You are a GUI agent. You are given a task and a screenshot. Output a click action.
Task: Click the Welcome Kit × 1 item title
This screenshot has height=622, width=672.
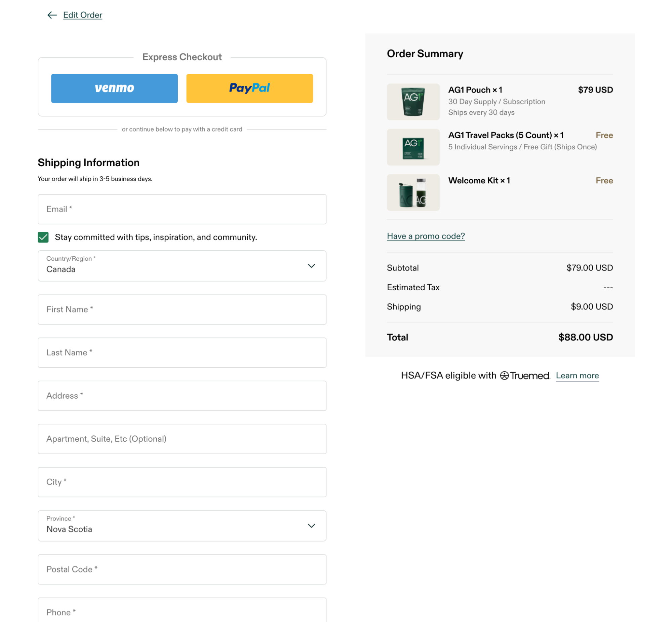(479, 180)
